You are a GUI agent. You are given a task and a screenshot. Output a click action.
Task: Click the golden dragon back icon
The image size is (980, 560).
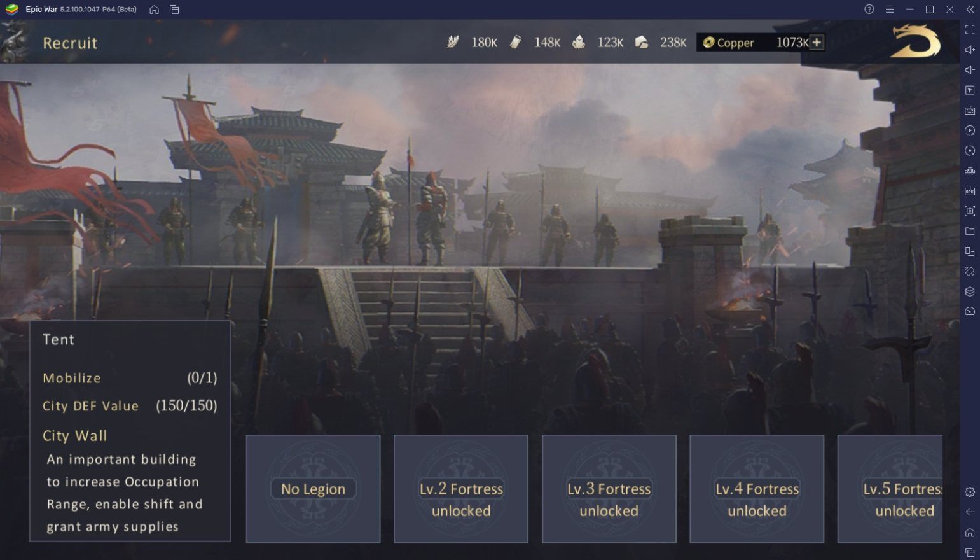pyautogui.click(x=915, y=41)
